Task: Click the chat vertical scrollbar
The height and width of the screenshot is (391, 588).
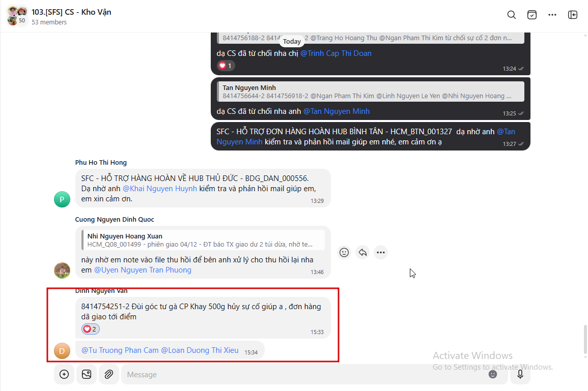Action: [585, 340]
